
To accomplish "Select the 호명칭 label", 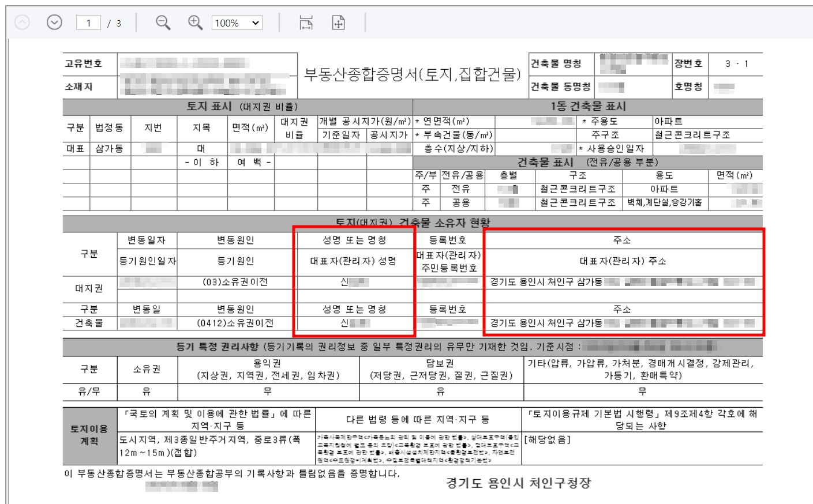I will click(688, 86).
